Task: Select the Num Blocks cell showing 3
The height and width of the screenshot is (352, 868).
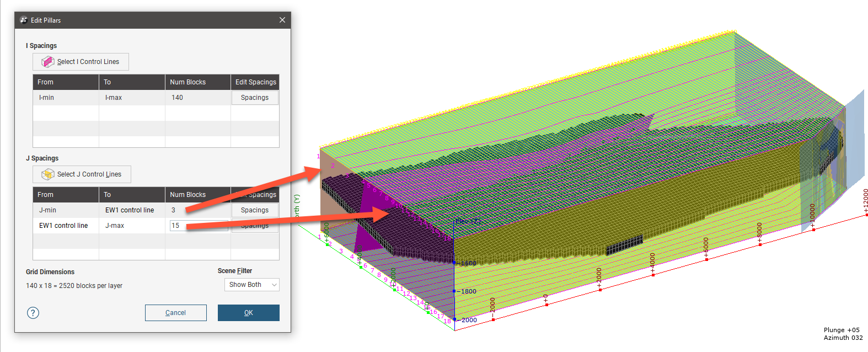Action: click(197, 210)
